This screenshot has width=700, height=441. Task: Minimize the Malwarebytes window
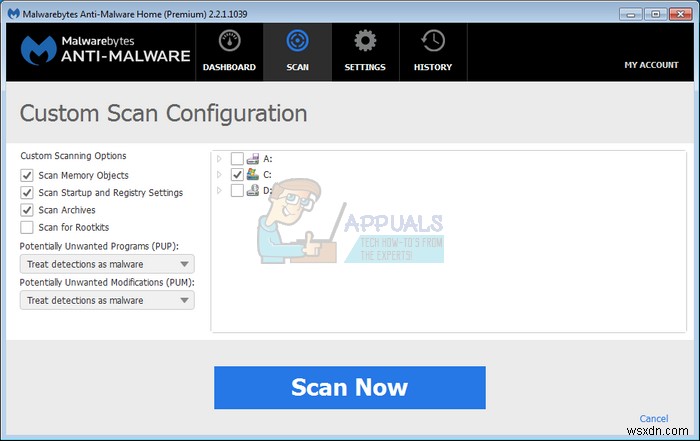[631, 14]
